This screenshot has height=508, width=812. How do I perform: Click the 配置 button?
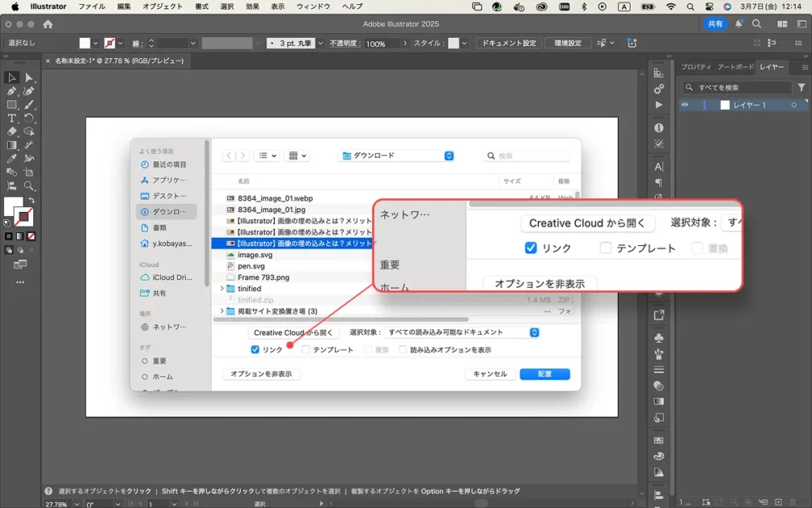(x=545, y=374)
